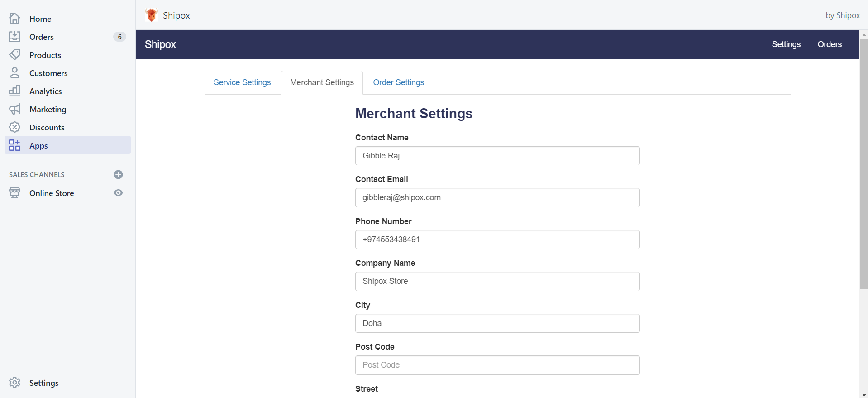
Task: Click the Settings gear icon
Action: pos(14,383)
